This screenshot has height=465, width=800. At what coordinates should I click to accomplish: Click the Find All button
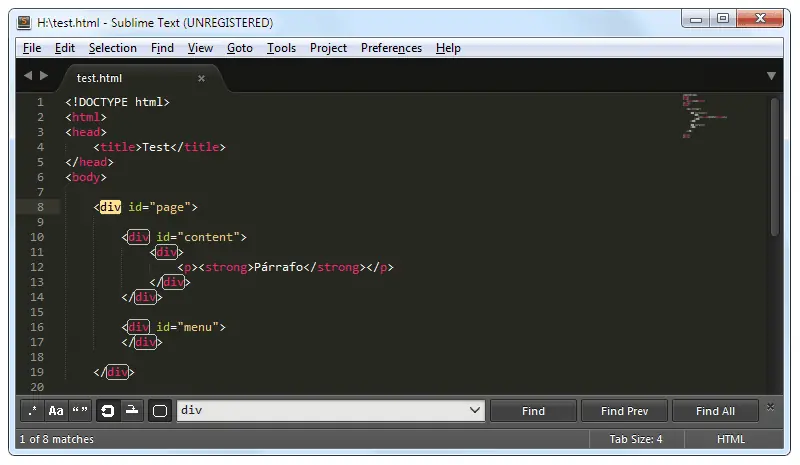715,411
